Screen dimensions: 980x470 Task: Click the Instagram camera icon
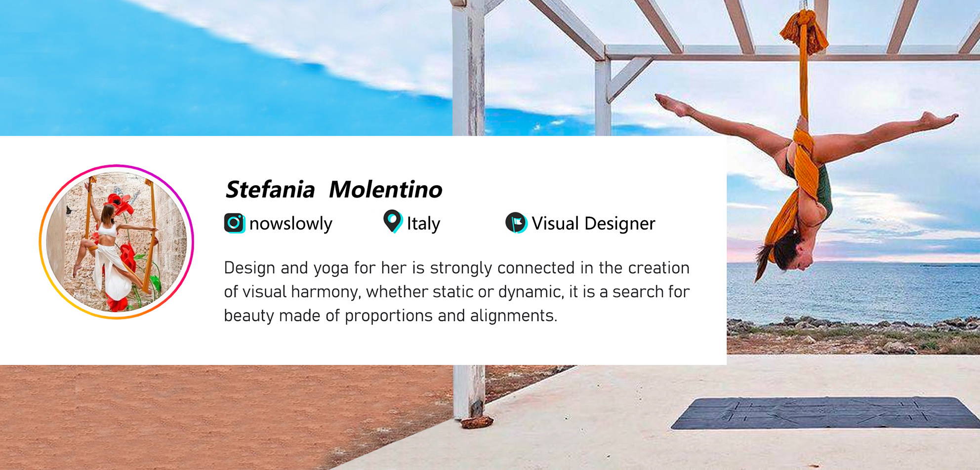pyautogui.click(x=235, y=223)
